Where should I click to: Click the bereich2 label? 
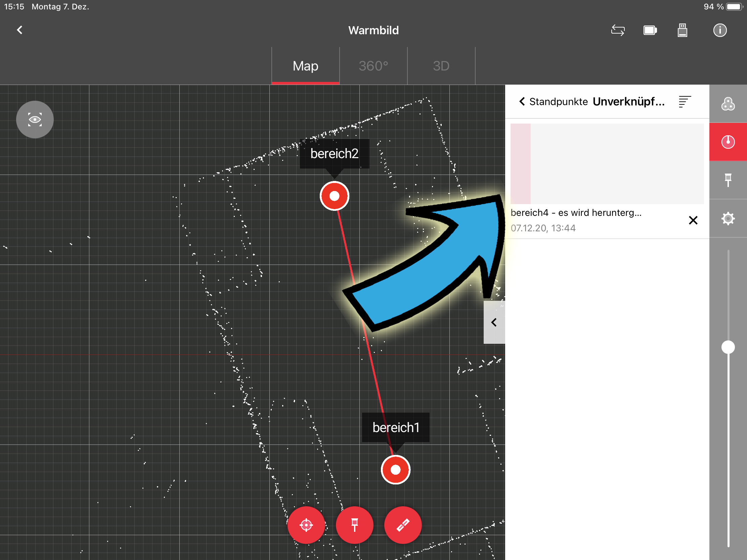click(334, 153)
